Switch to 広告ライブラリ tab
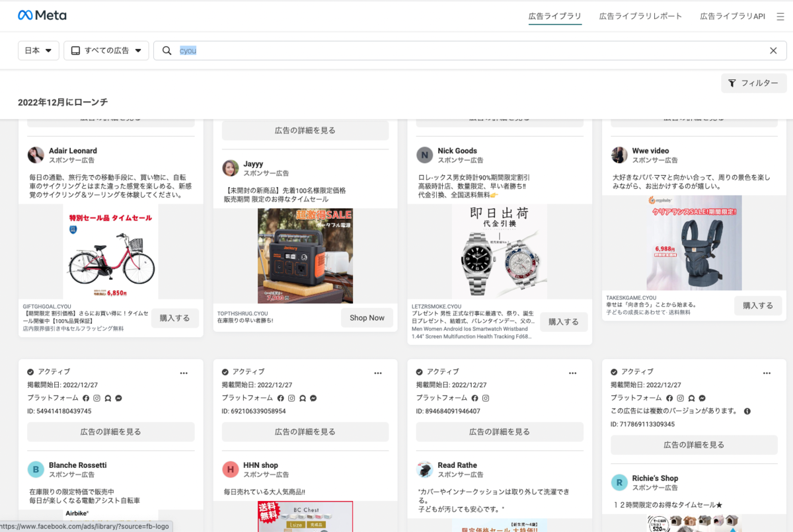 (555, 16)
